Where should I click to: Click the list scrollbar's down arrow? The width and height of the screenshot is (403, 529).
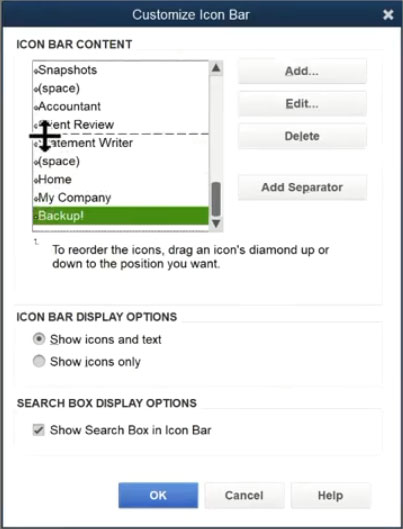[216, 223]
